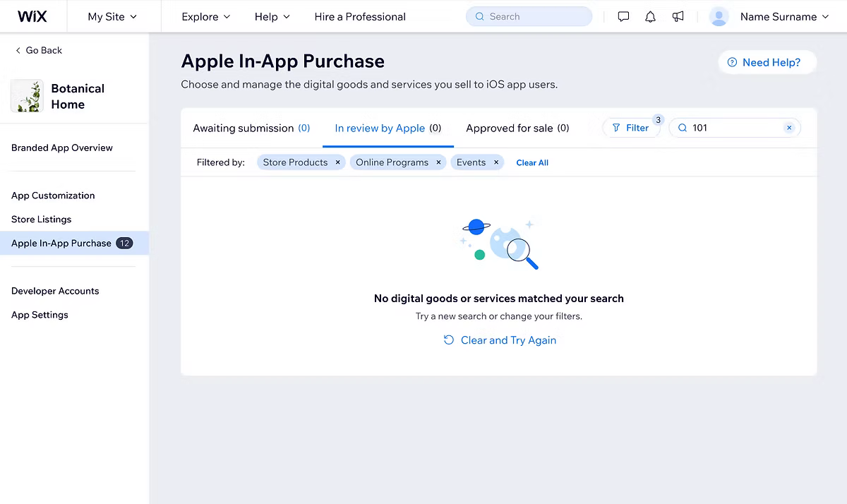The height and width of the screenshot is (504, 847).
Task: Switch to Approved for sale tab
Action: [517, 128]
